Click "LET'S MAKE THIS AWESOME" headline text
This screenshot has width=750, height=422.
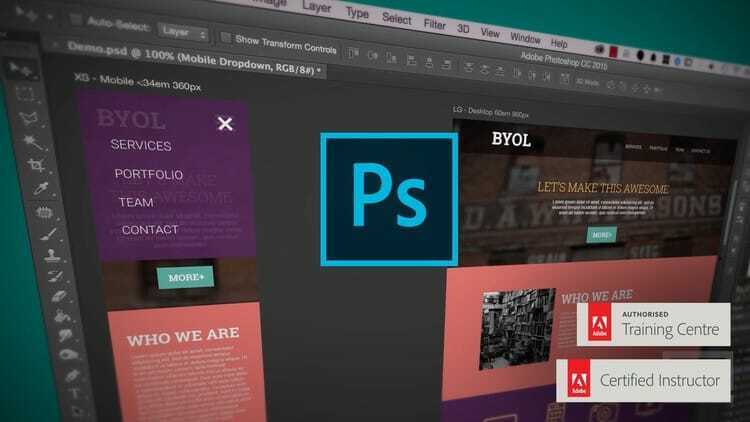pos(603,188)
